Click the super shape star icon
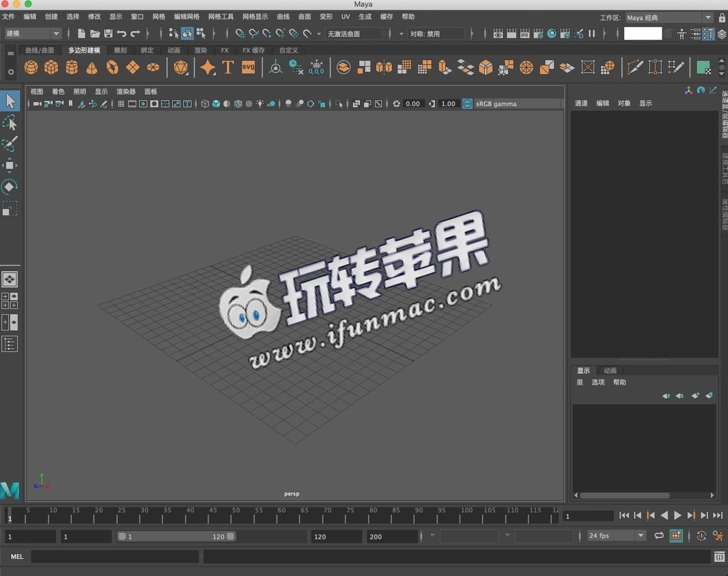Image resolution: width=728 pixels, height=576 pixels. click(x=208, y=67)
